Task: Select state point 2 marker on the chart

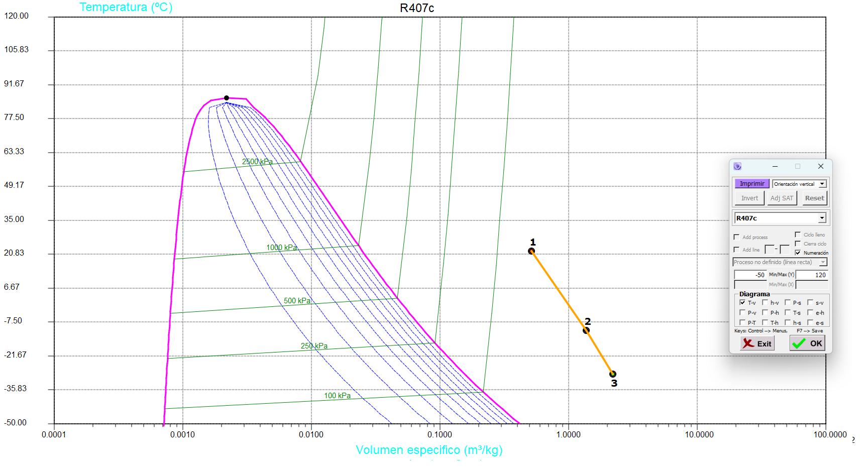Action: 586,330
